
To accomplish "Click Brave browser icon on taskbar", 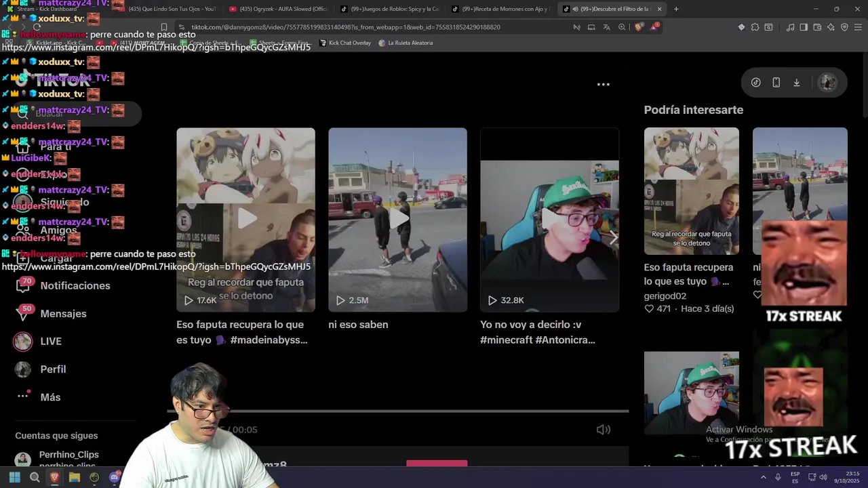I will [x=54, y=477].
